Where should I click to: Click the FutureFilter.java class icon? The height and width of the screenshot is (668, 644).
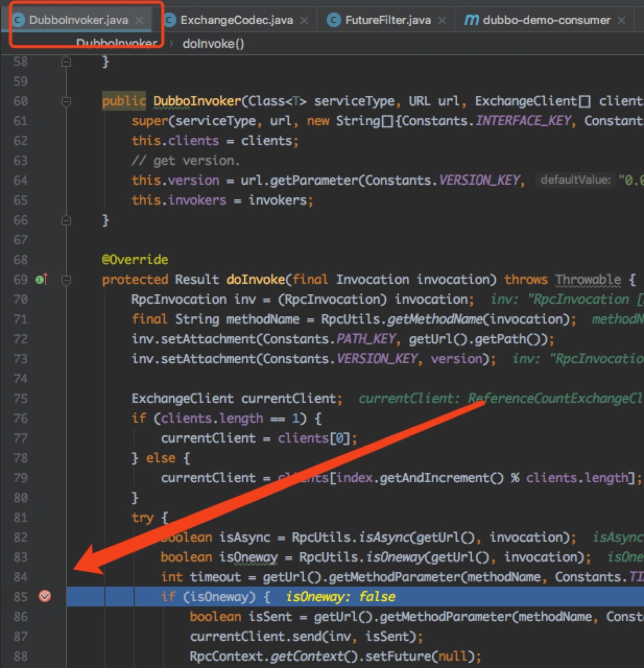coord(333,20)
